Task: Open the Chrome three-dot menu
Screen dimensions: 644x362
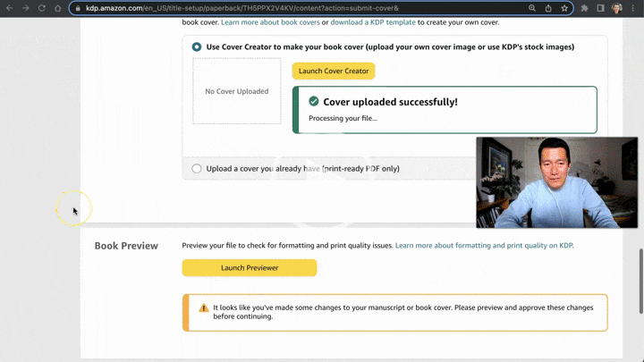Action: [633, 8]
